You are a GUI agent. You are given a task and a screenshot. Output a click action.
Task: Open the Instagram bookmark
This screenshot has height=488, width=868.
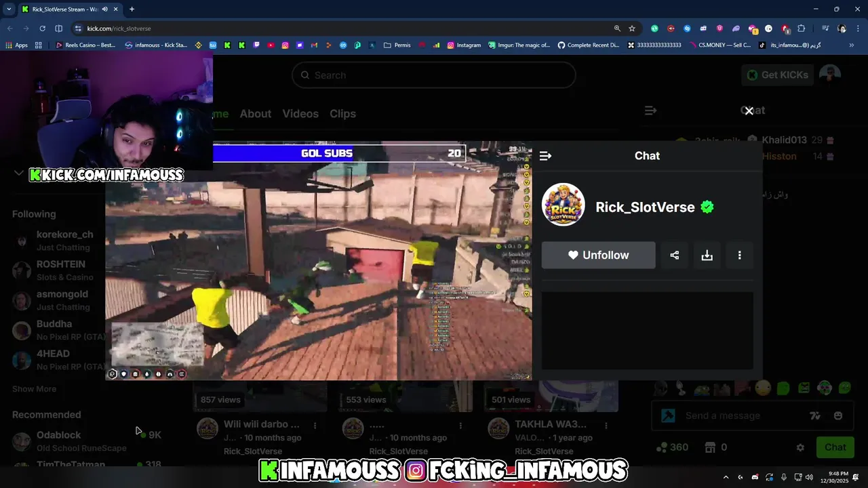[x=464, y=45]
